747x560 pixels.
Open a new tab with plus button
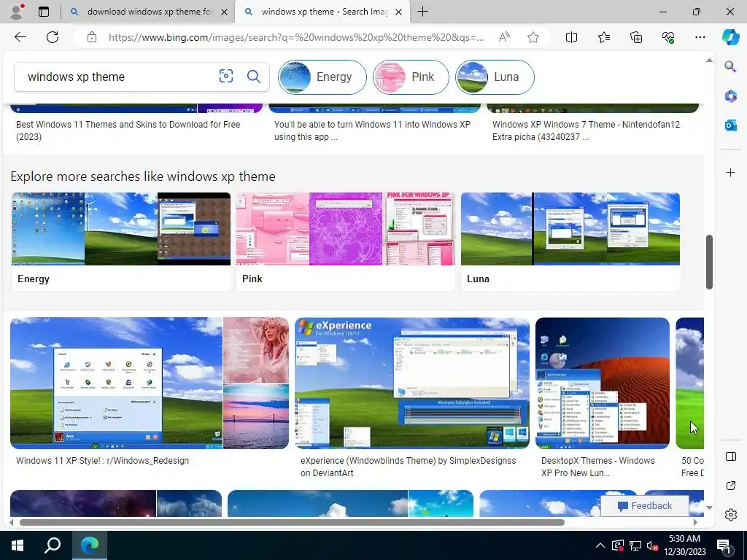tap(422, 12)
